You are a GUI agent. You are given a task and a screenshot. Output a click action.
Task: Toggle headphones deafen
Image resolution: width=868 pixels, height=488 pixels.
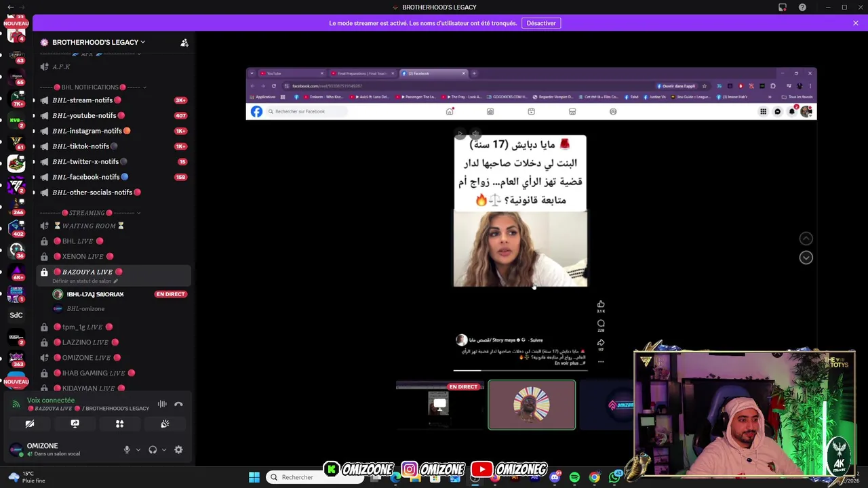pos(153,450)
